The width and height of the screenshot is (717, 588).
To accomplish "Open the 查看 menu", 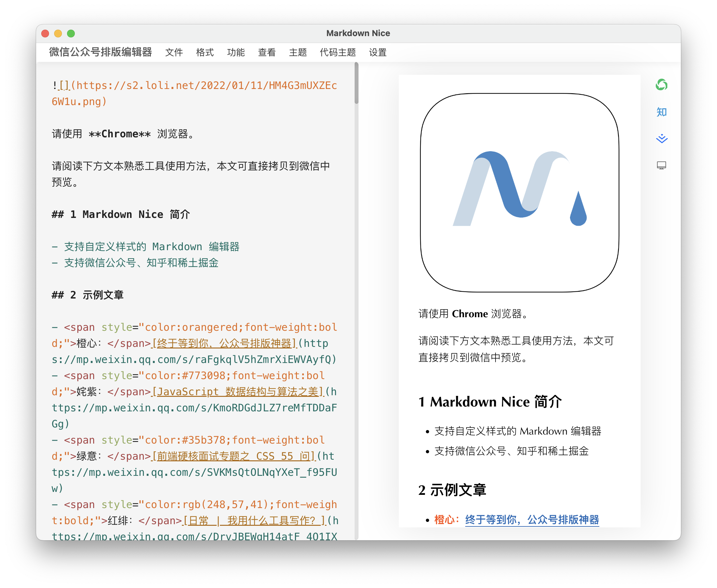I will pos(267,52).
